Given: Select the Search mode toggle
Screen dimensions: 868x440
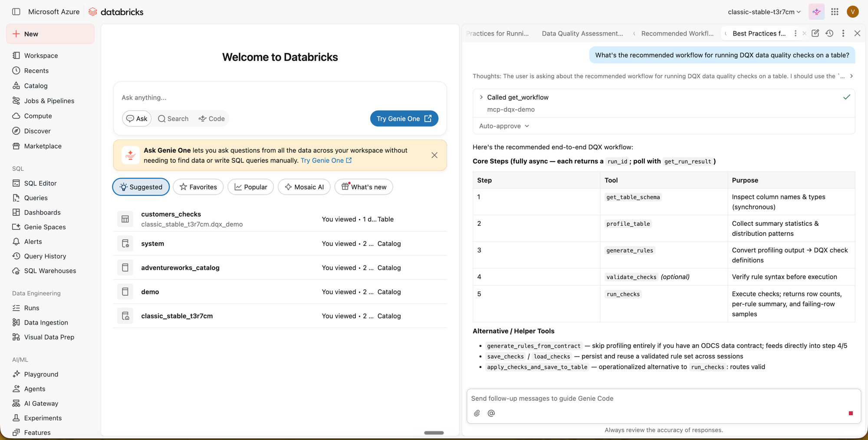Looking at the screenshot, I should pos(173,119).
